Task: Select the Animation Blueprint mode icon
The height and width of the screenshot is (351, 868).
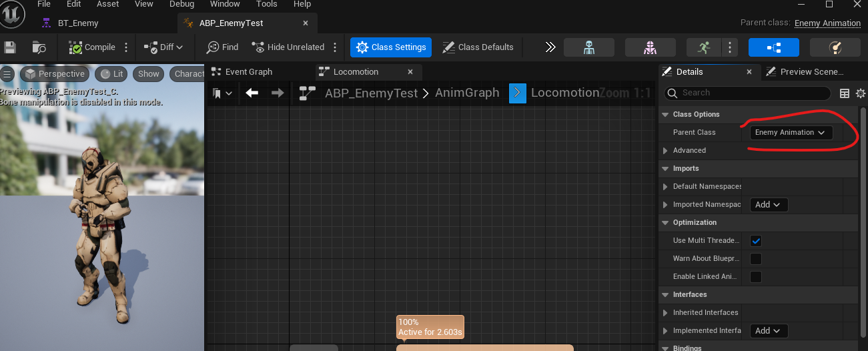Action: pos(774,47)
